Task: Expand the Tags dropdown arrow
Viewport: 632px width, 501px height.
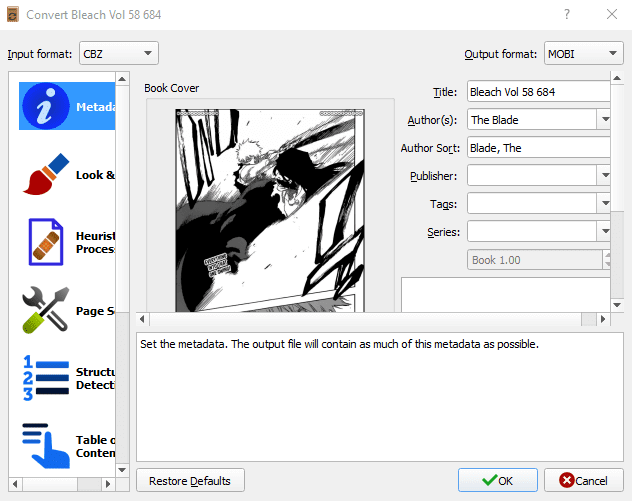Action: coord(605,203)
